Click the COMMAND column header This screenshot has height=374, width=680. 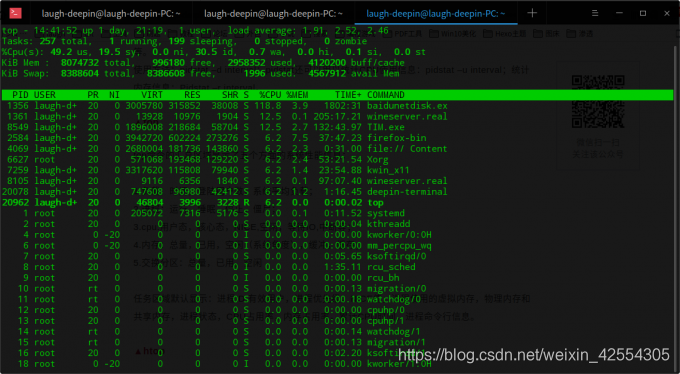click(x=386, y=95)
